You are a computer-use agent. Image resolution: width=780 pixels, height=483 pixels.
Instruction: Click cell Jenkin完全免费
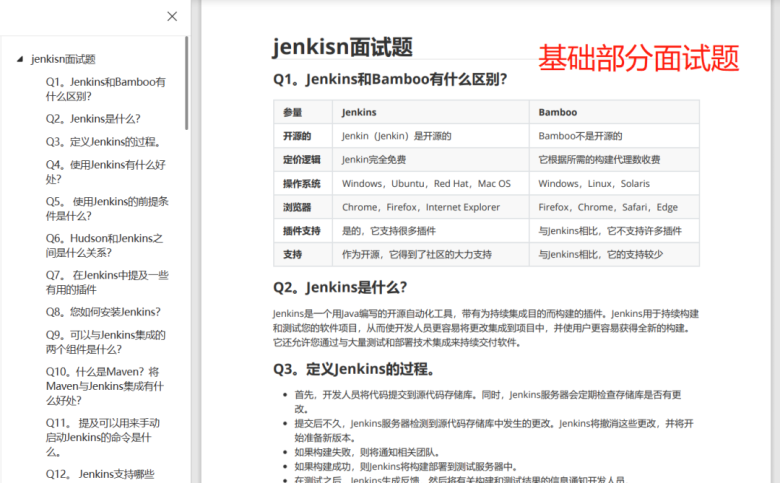click(431, 160)
